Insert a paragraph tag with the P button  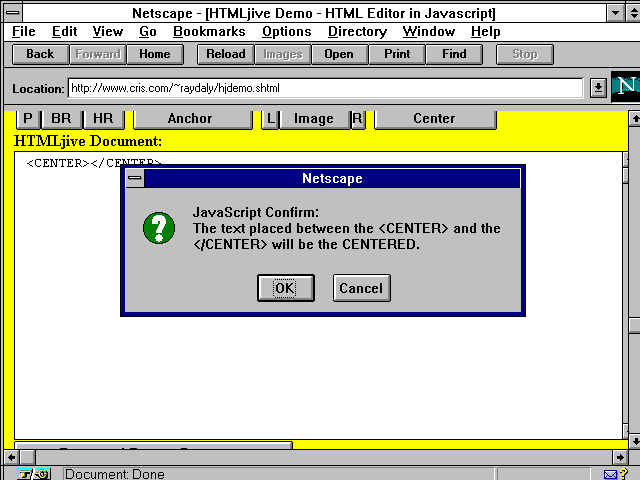point(28,119)
